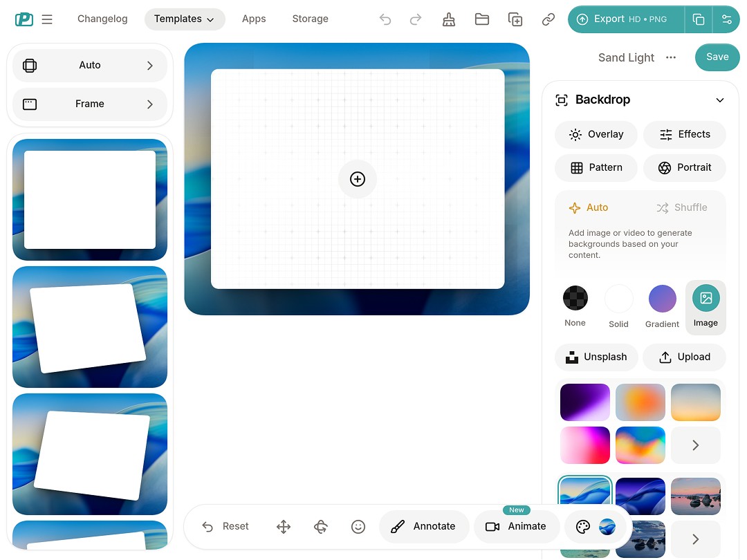Pick the purple gradient swatch
747x560 pixels.
584,402
